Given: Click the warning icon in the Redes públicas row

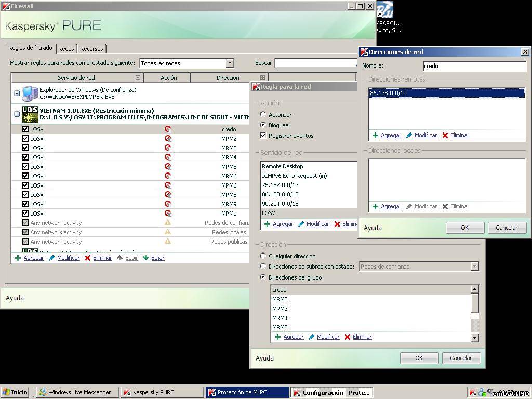Looking at the screenshot, I should pos(168,241).
